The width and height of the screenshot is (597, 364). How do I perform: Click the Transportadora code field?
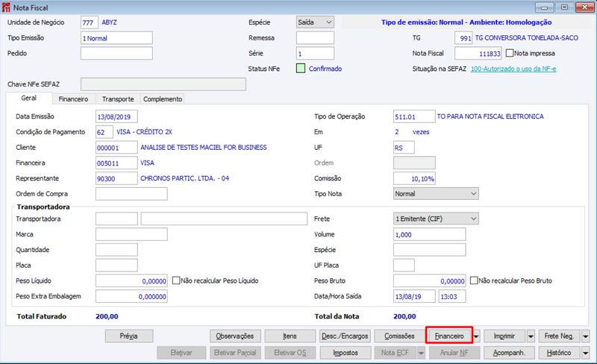point(116,219)
